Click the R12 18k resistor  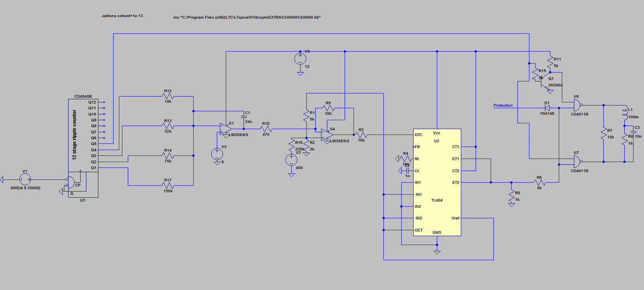click(x=168, y=96)
